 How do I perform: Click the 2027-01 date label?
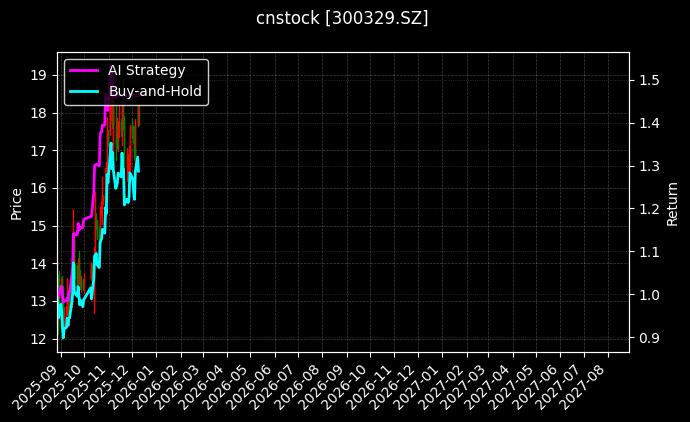click(418, 387)
